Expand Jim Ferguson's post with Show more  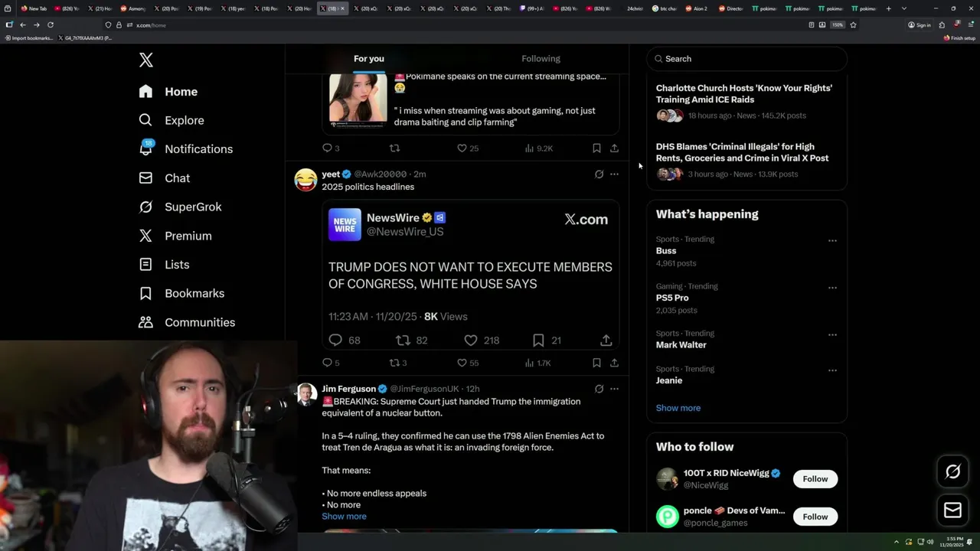pyautogui.click(x=344, y=517)
